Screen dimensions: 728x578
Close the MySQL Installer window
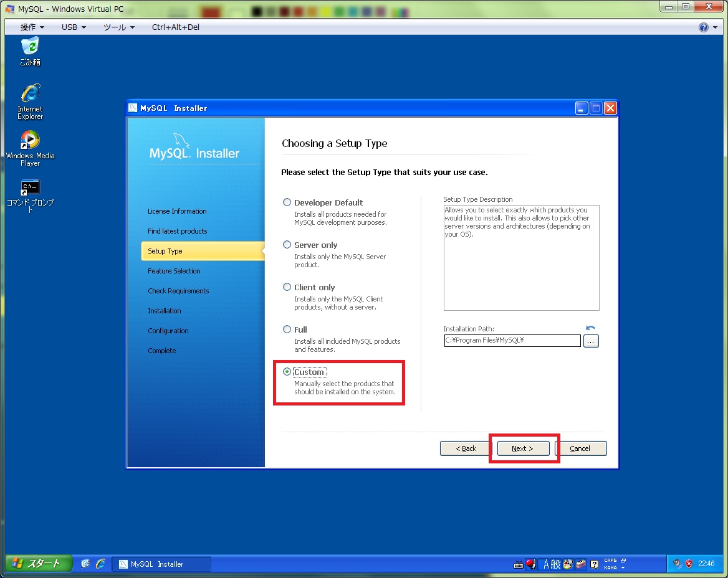point(611,108)
